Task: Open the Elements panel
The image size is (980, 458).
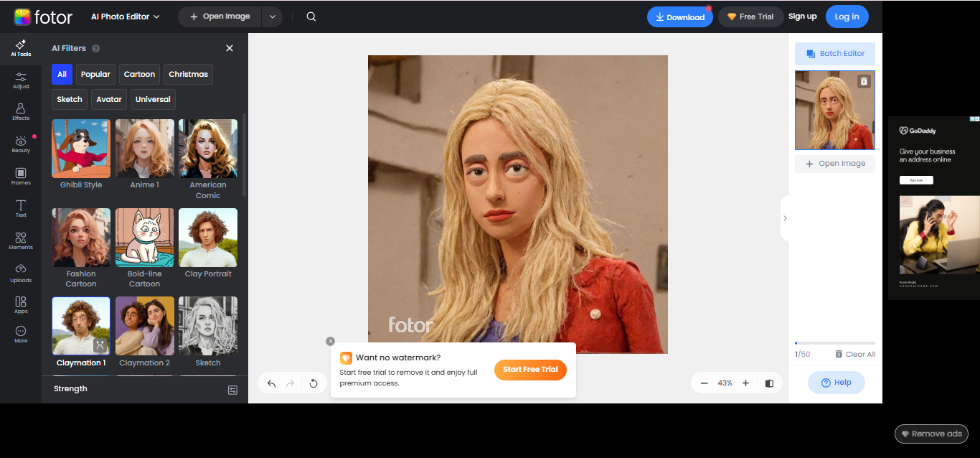Action: [20, 240]
